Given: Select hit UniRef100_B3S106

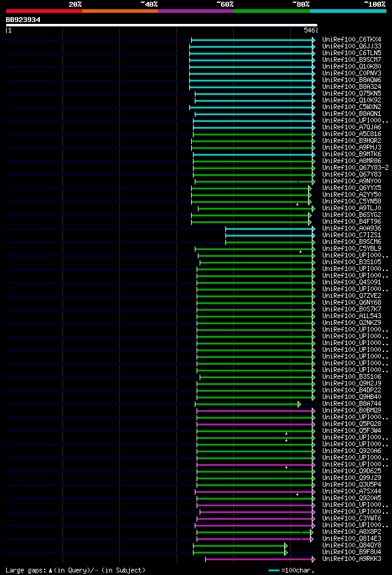Looking at the screenshot, I should pos(352,376).
